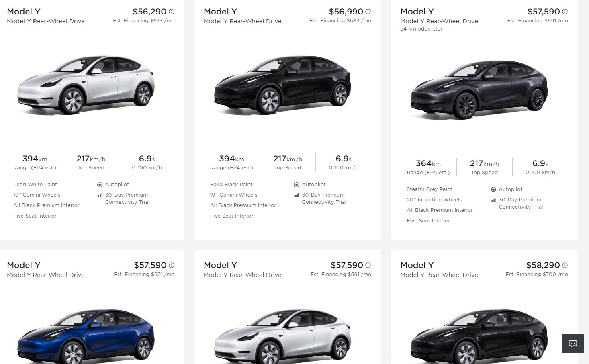Click price info icon on blue Model Y card
Viewport: 589px width, 364px height.
click(x=172, y=265)
